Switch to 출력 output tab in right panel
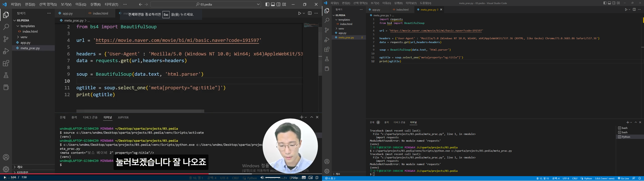Image resolution: width=644 pixels, height=181 pixels. pyautogui.click(x=387, y=122)
